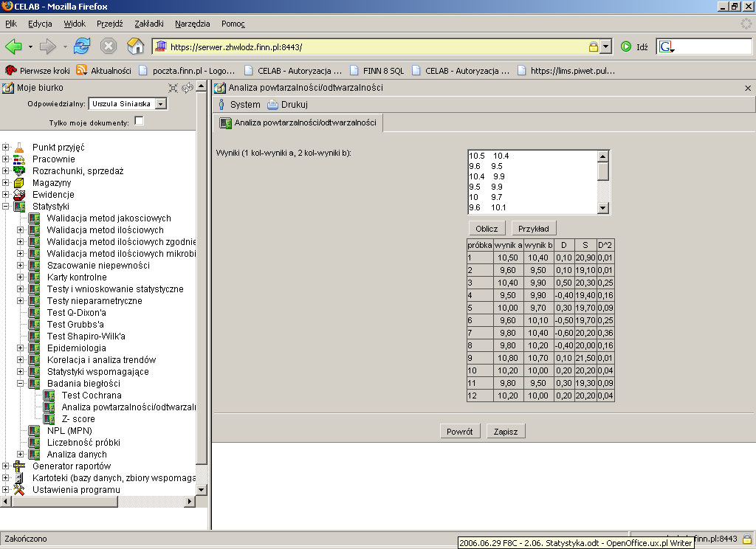Click Z- score item icon
The image size is (756, 549).
(49, 419)
